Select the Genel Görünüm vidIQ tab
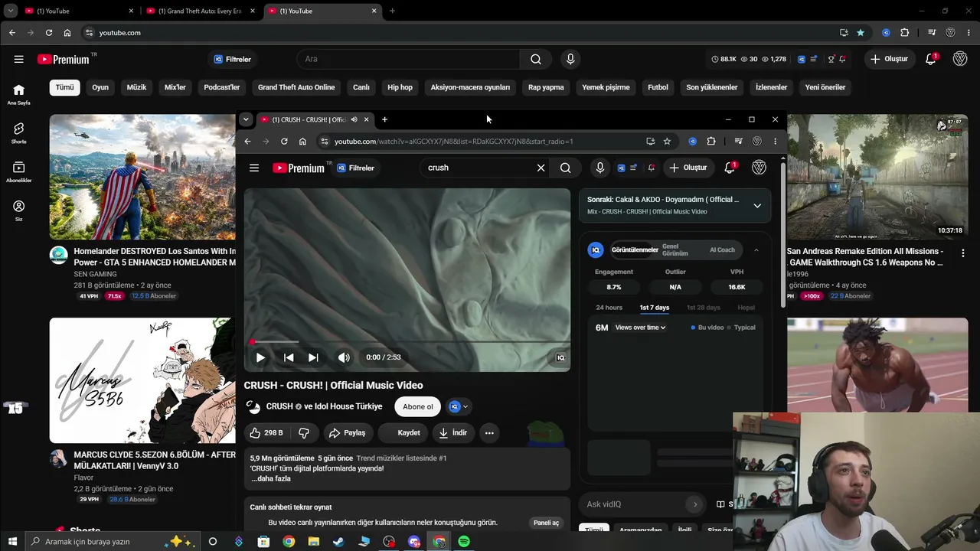Image resolution: width=980 pixels, height=551 pixels. [x=675, y=250]
